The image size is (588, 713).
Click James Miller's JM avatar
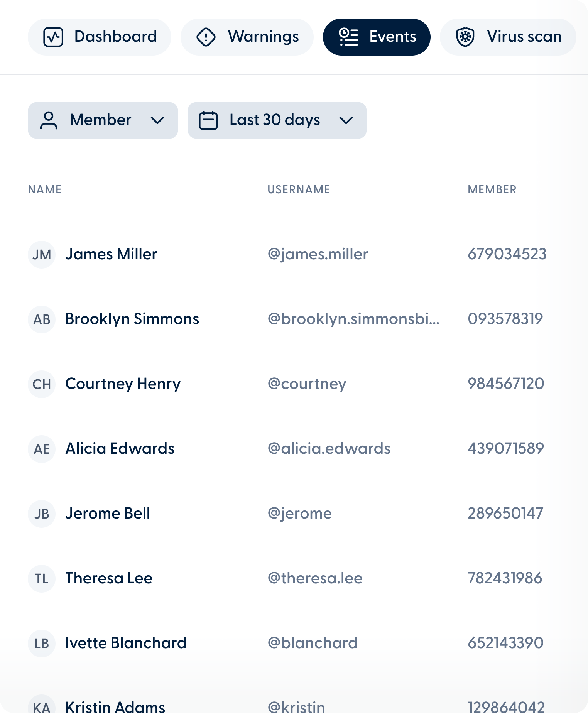tap(42, 255)
